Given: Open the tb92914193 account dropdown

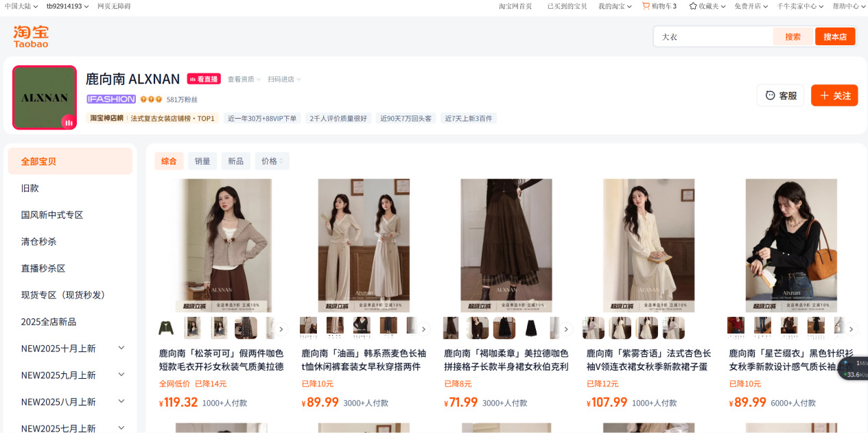Looking at the screenshot, I should pyautogui.click(x=67, y=6).
